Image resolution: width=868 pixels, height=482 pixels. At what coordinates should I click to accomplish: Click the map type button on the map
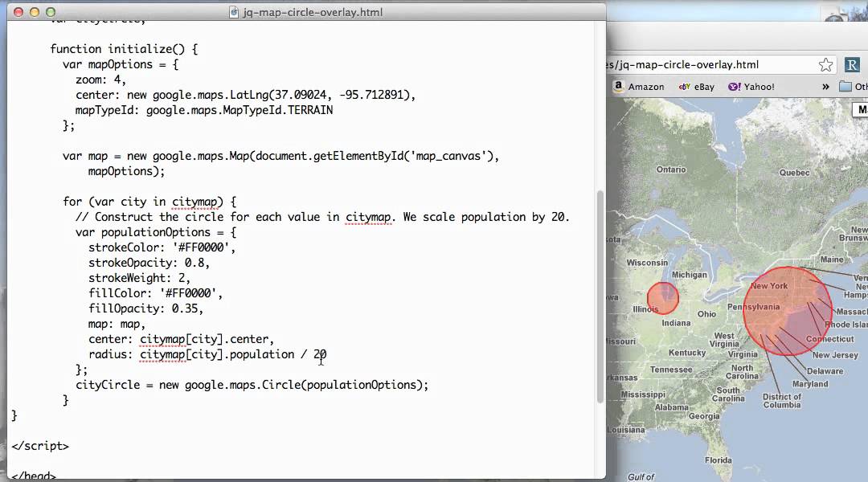click(x=860, y=109)
